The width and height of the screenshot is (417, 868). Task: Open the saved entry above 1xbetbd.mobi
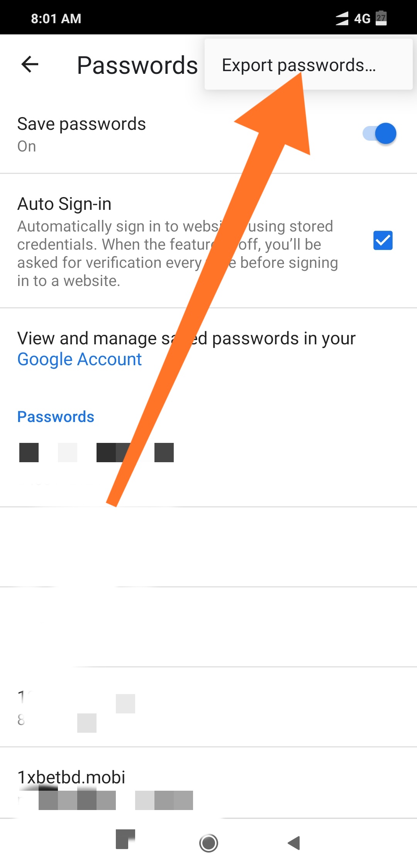point(208,707)
